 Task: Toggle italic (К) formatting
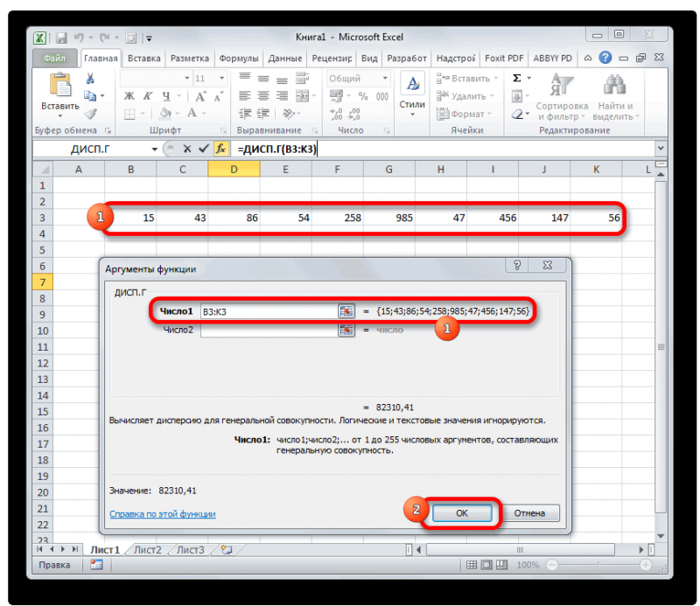[147, 96]
